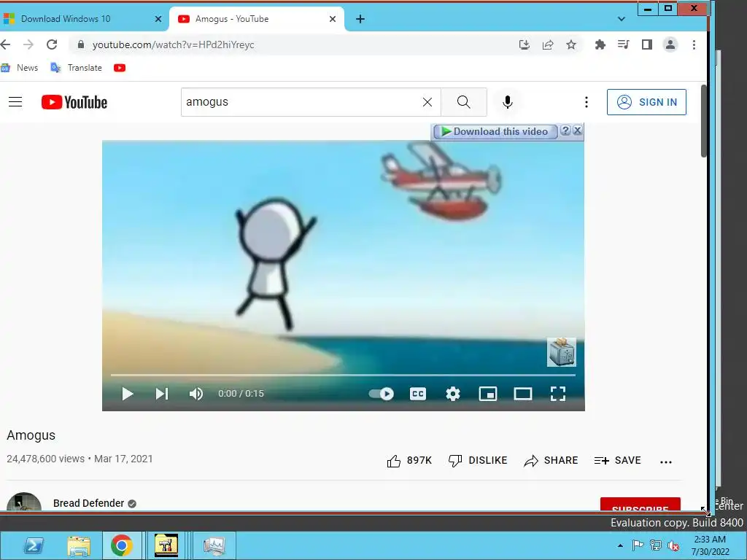Click the muted volume tray icon
Screen dimensions: 747x560
[673, 545]
